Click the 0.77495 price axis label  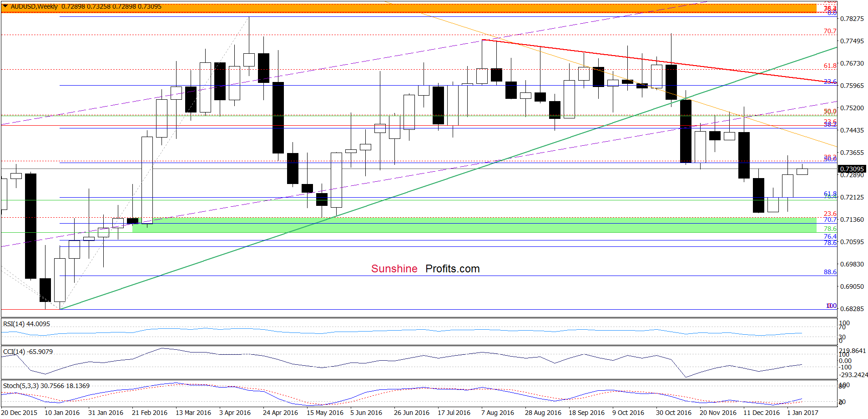coord(852,41)
